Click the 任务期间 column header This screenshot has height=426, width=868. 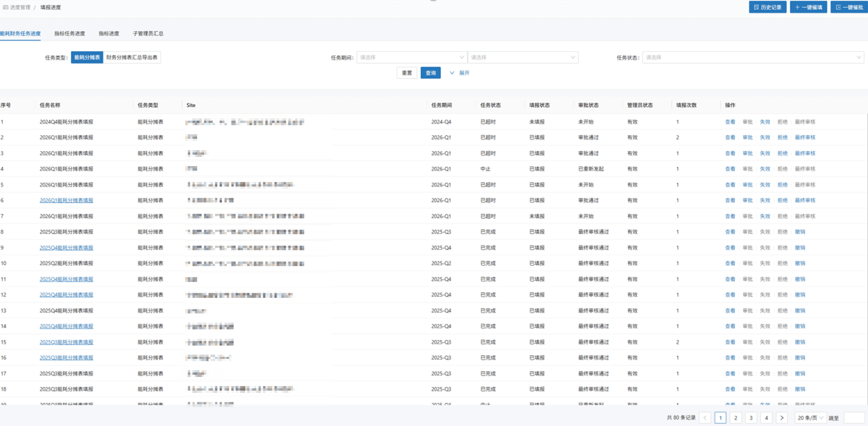[441, 105]
